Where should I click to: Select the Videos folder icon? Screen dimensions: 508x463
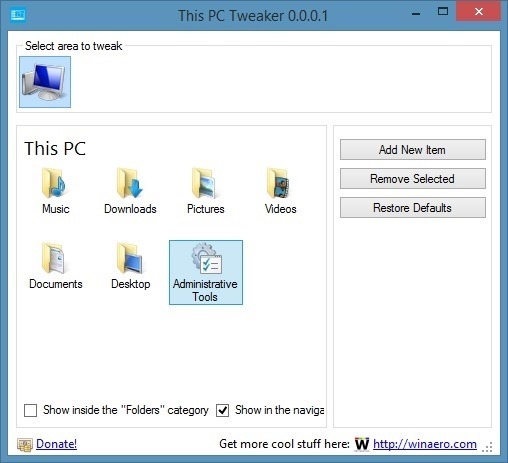pyautogui.click(x=279, y=183)
